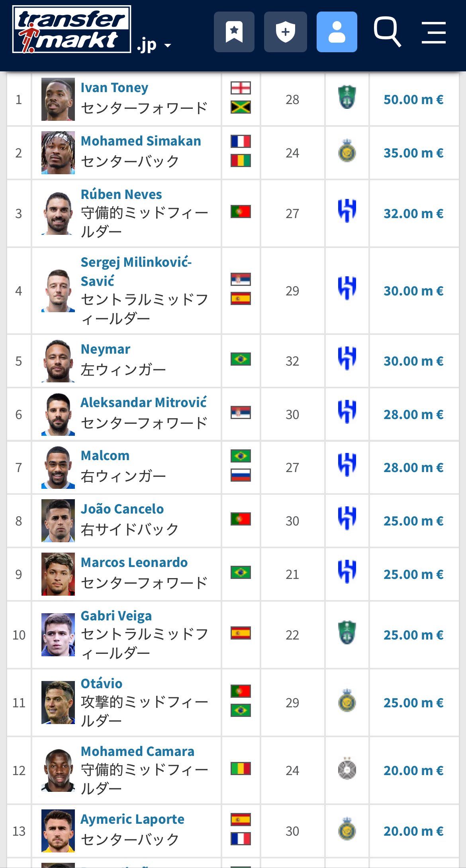Go to Transfermarkt home via logo
This screenshot has width=466, height=868.
72,29
